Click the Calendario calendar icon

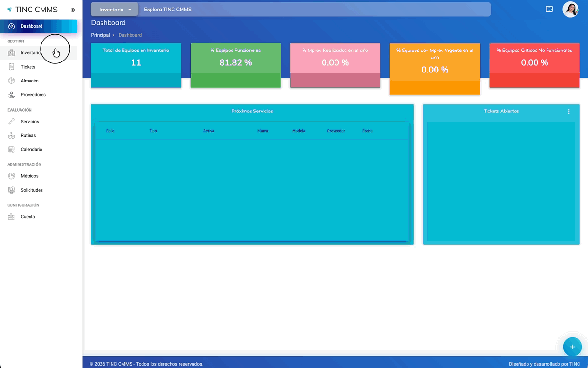tap(11, 149)
